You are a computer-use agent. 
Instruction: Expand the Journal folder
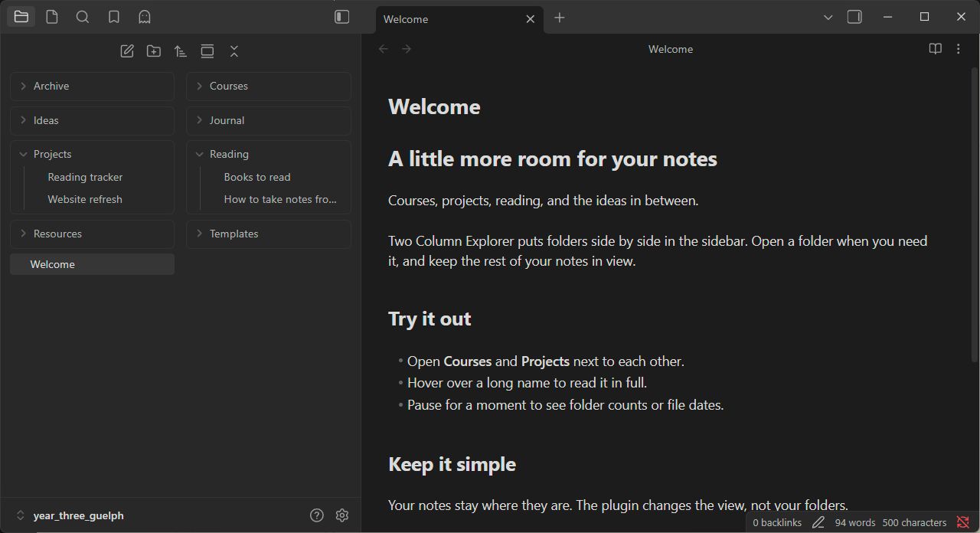[x=269, y=121]
